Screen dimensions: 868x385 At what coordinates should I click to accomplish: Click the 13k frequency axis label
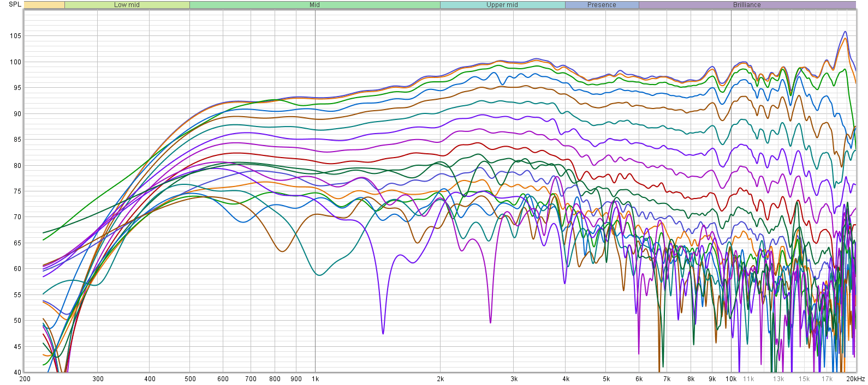tap(778, 379)
